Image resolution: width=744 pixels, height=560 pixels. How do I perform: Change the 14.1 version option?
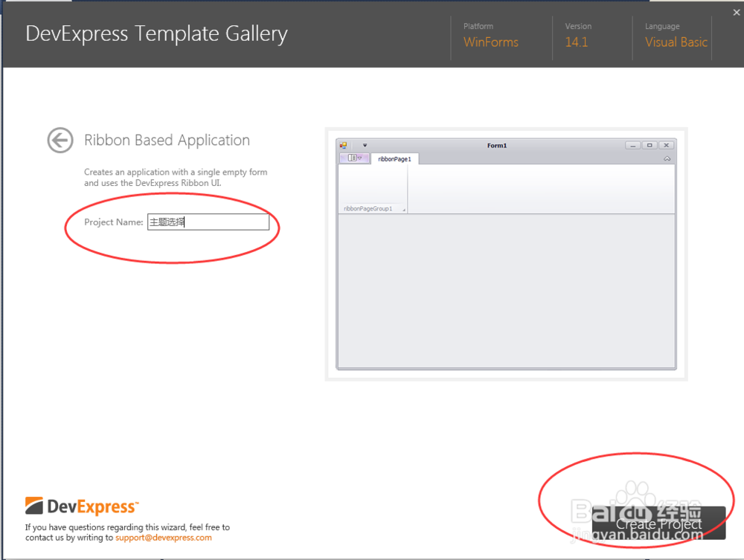(x=576, y=42)
